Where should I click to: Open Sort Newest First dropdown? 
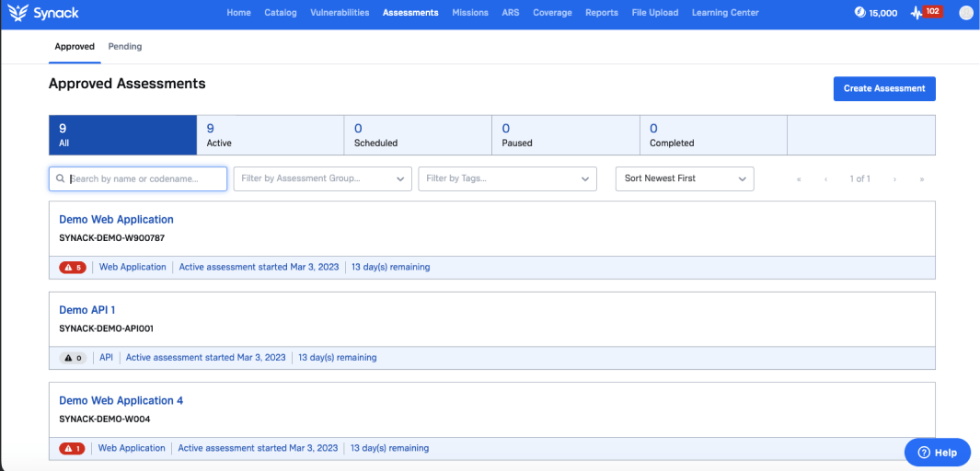685,178
